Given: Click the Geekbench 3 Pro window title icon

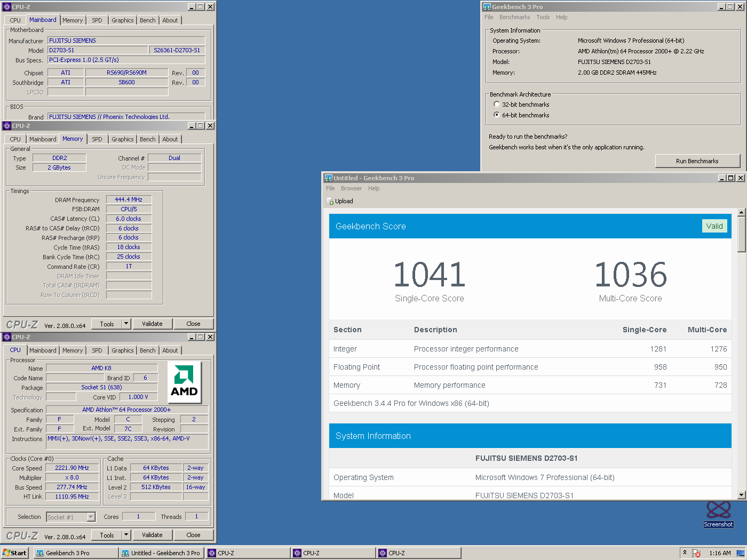Looking at the screenshot, I should pyautogui.click(x=487, y=7).
